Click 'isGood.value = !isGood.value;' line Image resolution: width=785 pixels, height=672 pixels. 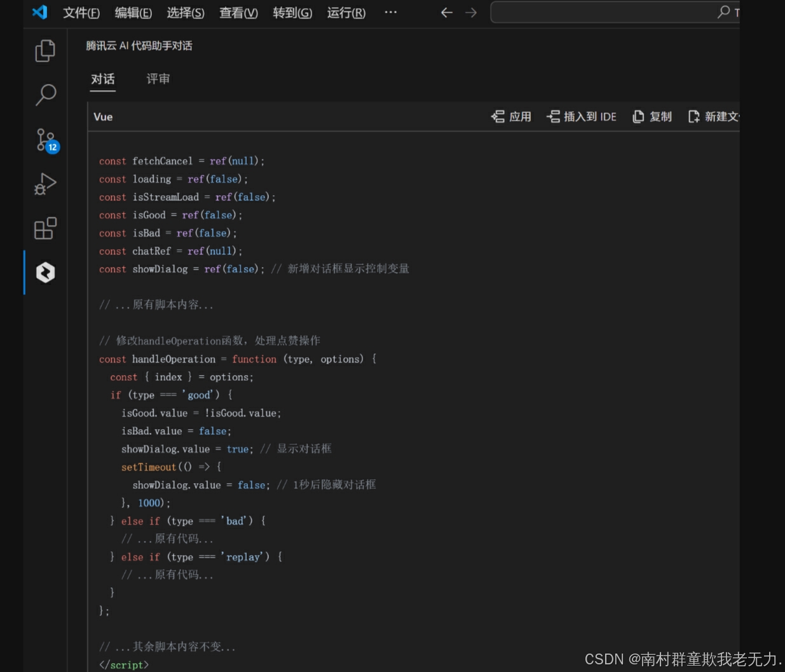pos(201,413)
